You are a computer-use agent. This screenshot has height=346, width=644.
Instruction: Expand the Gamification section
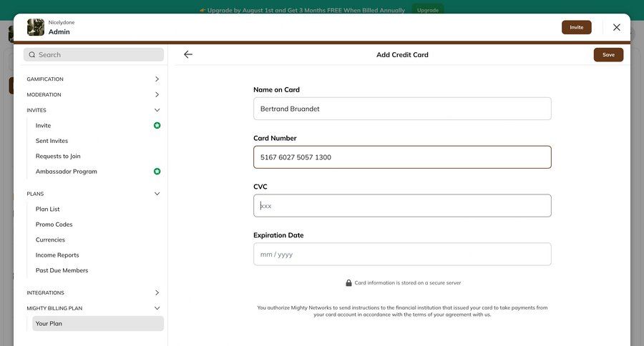point(94,79)
